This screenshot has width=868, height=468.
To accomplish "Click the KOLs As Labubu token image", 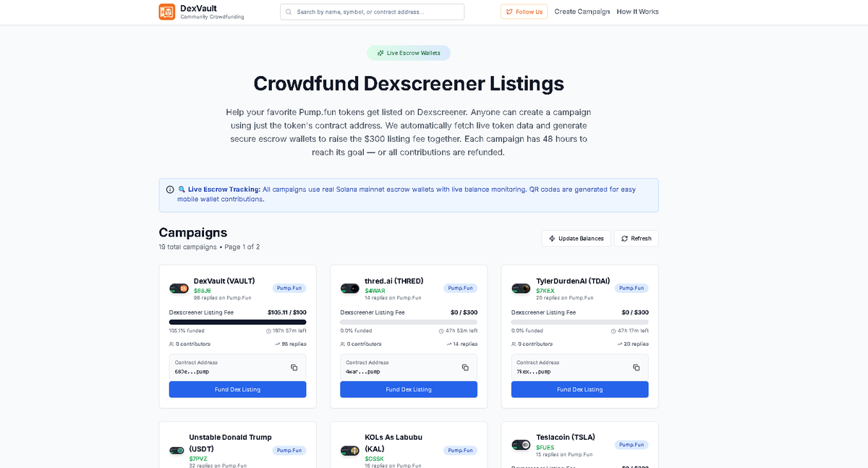I will pos(350,451).
